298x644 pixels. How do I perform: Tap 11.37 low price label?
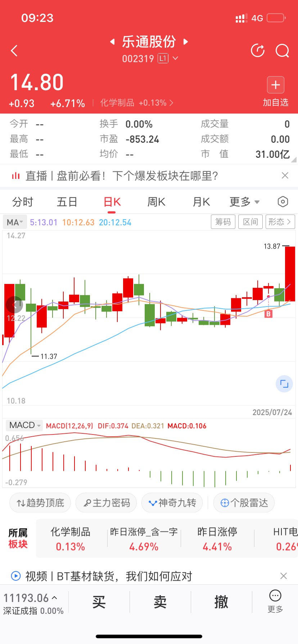(49, 356)
